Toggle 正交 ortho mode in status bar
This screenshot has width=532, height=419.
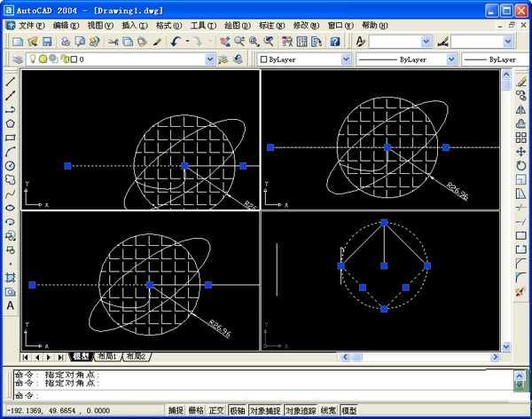[x=216, y=410]
